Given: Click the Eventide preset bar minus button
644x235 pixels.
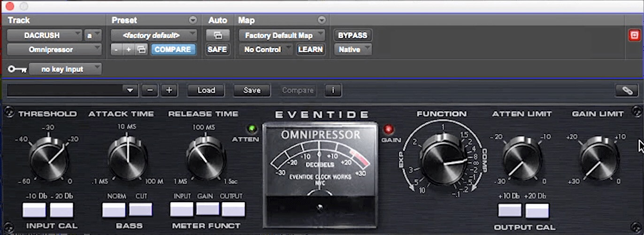Looking at the screenshot, I should (149, 90).
